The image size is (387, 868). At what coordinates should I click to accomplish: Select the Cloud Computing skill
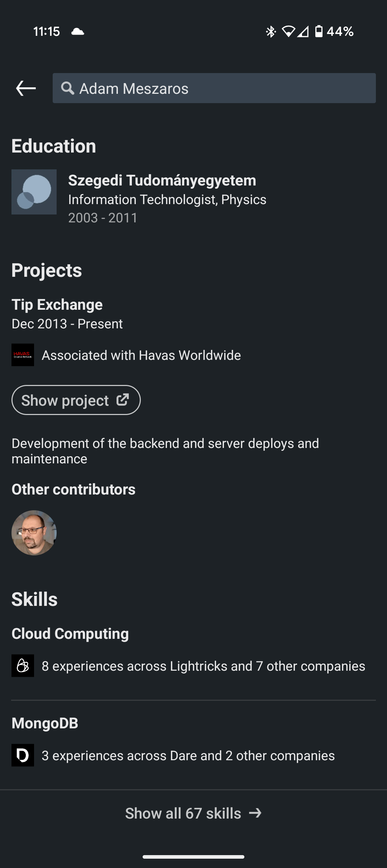(x=70, y=634)
